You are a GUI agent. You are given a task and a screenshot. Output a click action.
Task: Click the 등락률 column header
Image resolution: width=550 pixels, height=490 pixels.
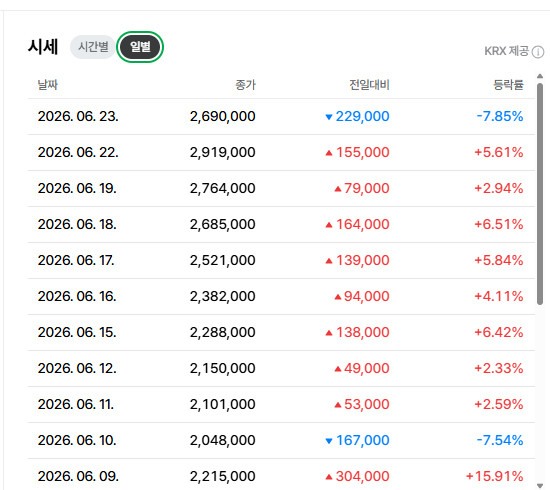tap(508, 85)
